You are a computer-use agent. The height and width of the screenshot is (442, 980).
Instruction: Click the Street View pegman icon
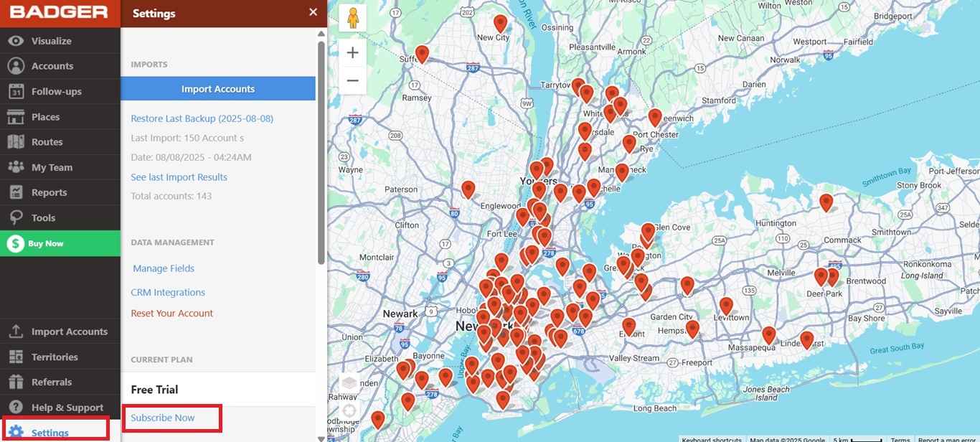352,18
